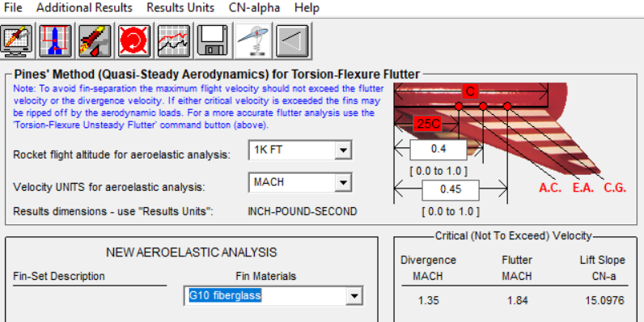Click the Lift Slope CN-a column header

[603, 268]
